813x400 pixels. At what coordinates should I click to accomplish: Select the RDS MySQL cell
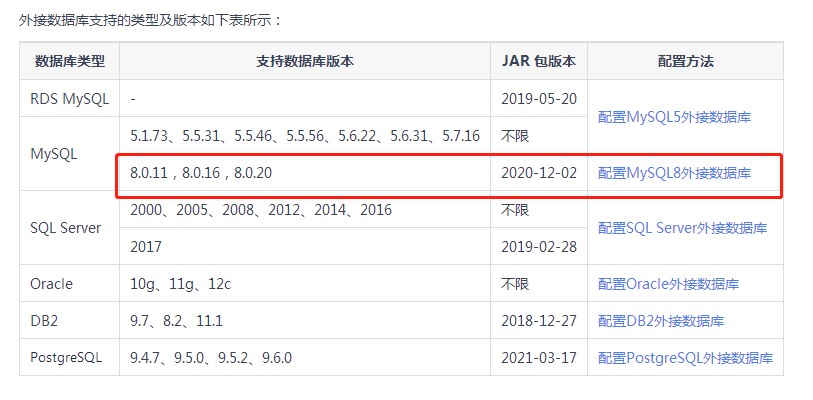pos(70,99)
